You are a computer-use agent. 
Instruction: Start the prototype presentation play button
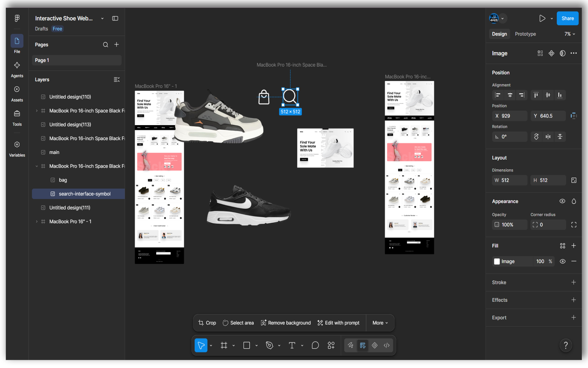tap(542, 18)
